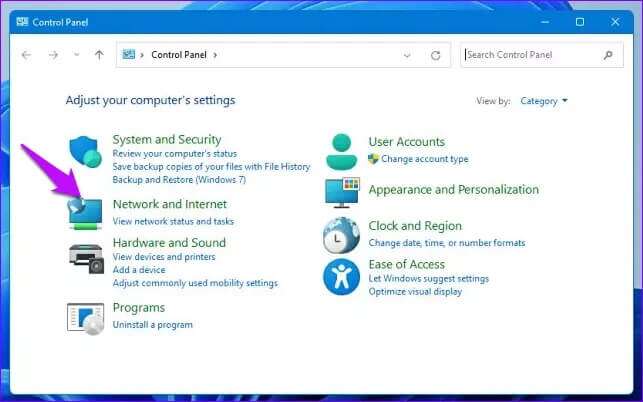Open the Hardware and Sound printer icon
Viewport: 643px width, 402px height.
tap(86, 259)
